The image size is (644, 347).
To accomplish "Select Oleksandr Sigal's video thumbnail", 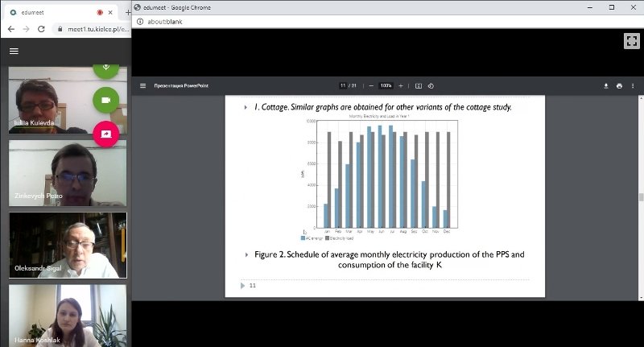I will point(68,246).
